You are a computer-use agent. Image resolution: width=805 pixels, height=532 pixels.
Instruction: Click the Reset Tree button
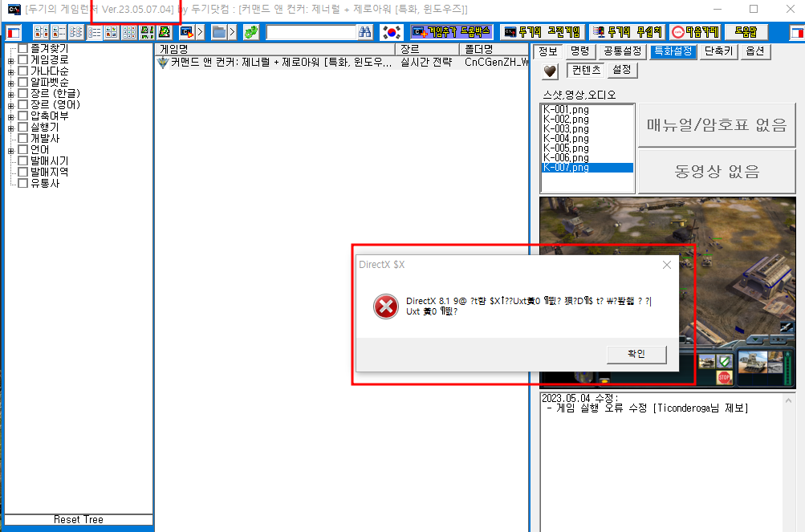click(79, 520)
